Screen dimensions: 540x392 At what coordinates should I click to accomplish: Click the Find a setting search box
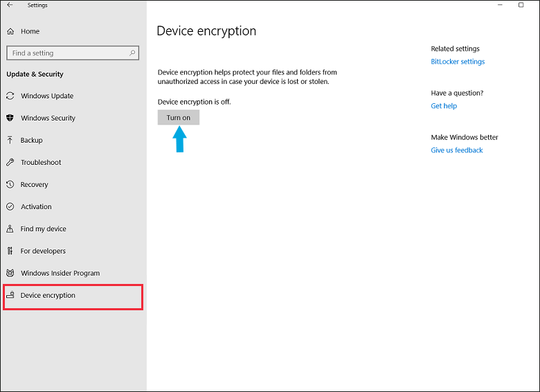click(73, 53)
